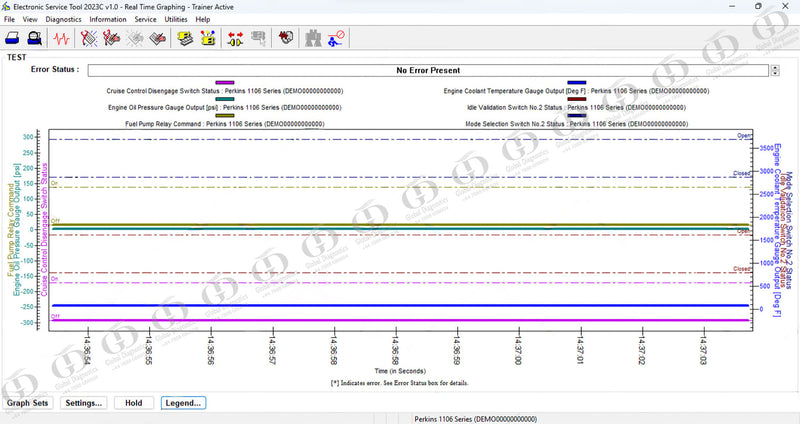Click the magenta cruise control trace line
The width and height of the screenshot is (800, 424).
coord(401,320)
